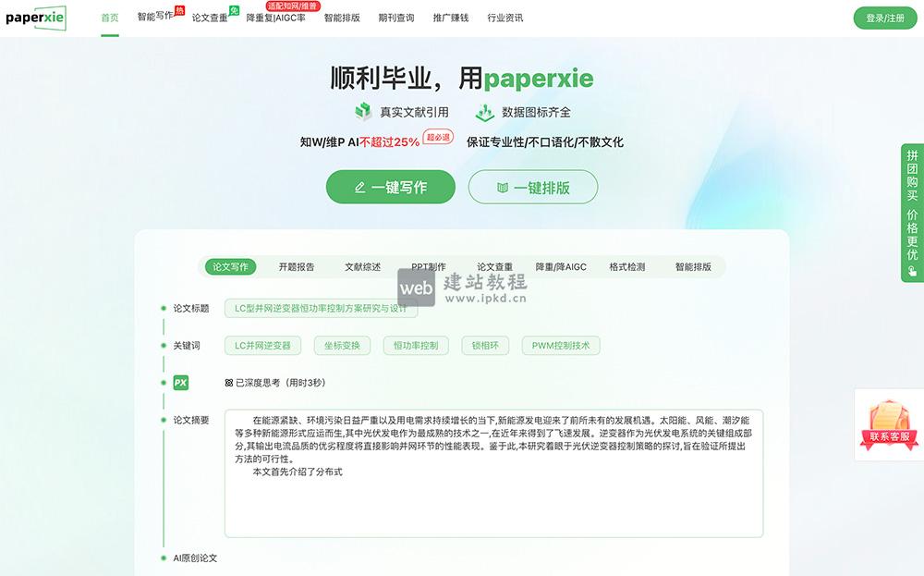Click the AI原创论文 step label
The height and width of the screenshot is (576, 924).
195,558
